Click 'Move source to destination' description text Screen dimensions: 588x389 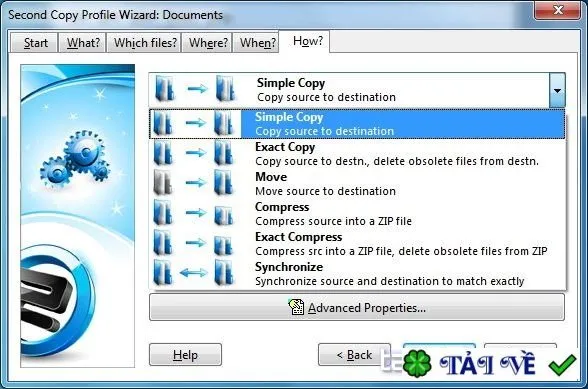(x=326, y=191)
